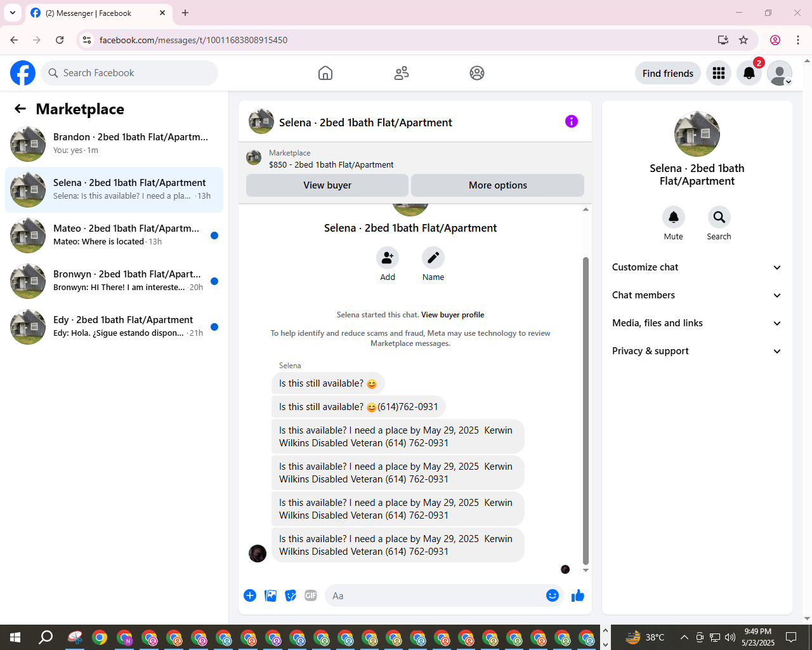The width and height of the screenshot is (812, 650).
Task: Open the emoji picker in message box
Action: tap(553, 595)
